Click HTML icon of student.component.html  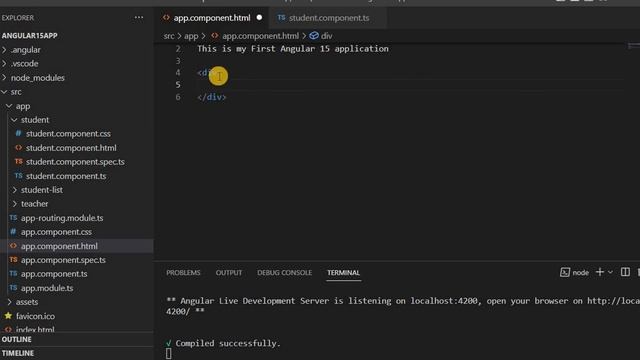(x=18, y=147)
